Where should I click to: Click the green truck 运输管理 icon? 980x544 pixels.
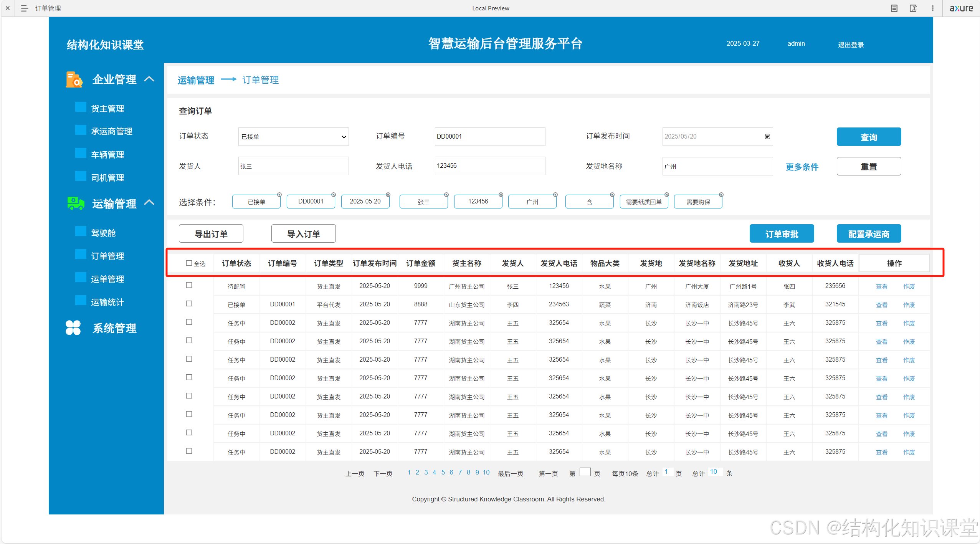point(75,203)
